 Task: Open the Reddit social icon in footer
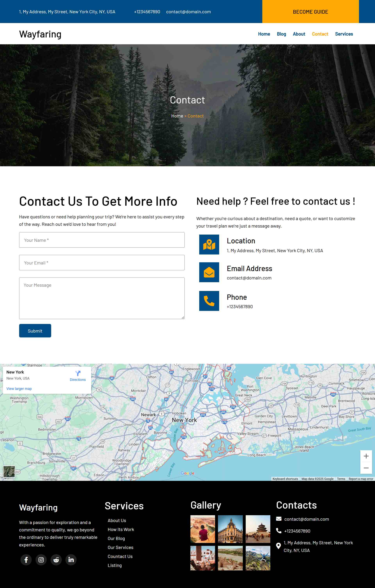tap(56, 560)
